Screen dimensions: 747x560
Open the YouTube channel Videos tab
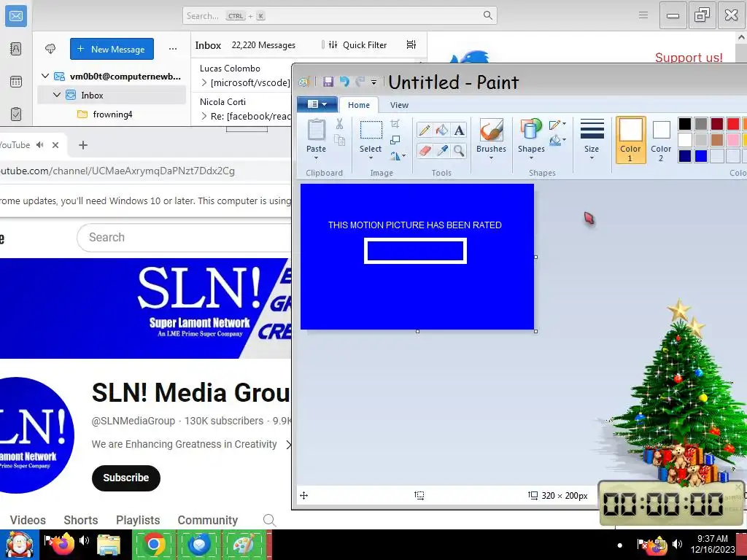coord(28,520)
